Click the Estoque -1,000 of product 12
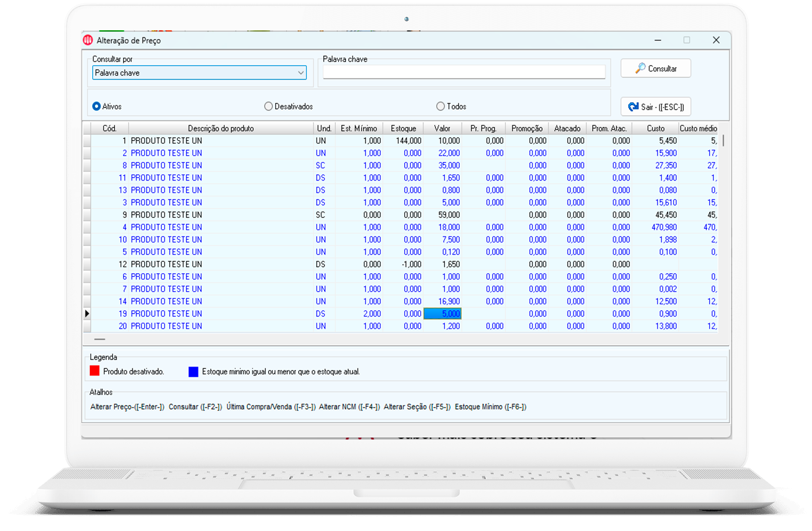 (410, 264)
